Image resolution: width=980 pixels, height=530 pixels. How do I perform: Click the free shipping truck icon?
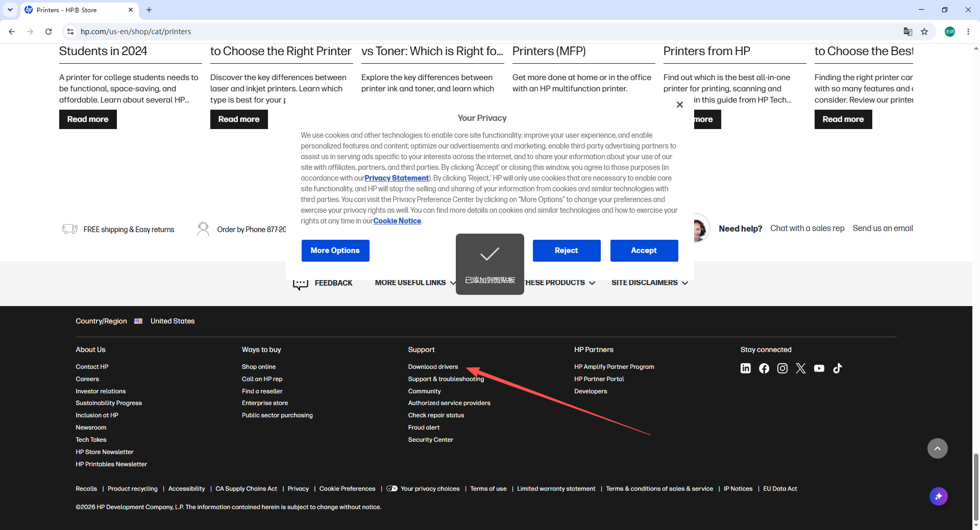pos(69,229)
